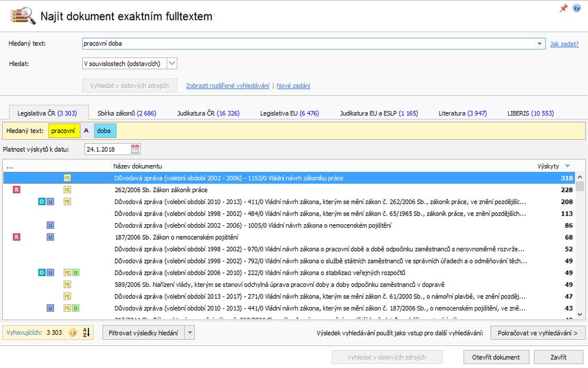Screen dimensions: 588x368
Task: Click Zobrazit rozšířené vyhledávání link
Action: point(228,86)
